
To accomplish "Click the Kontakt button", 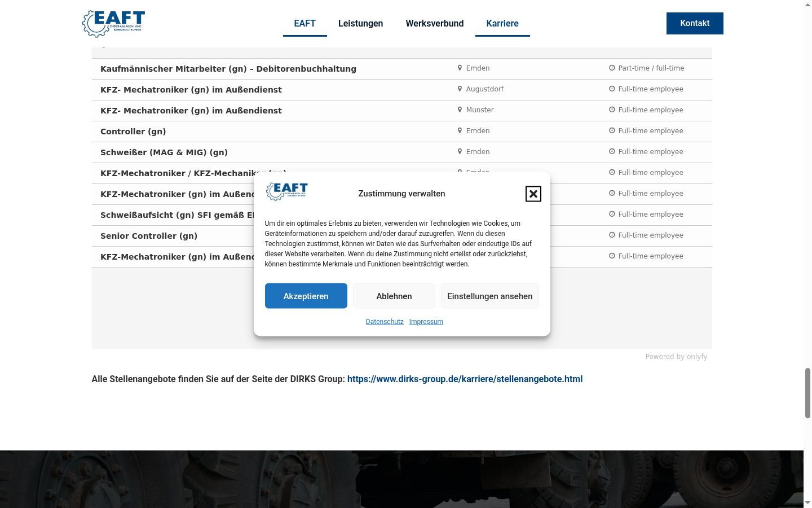I will pos(695,23).
